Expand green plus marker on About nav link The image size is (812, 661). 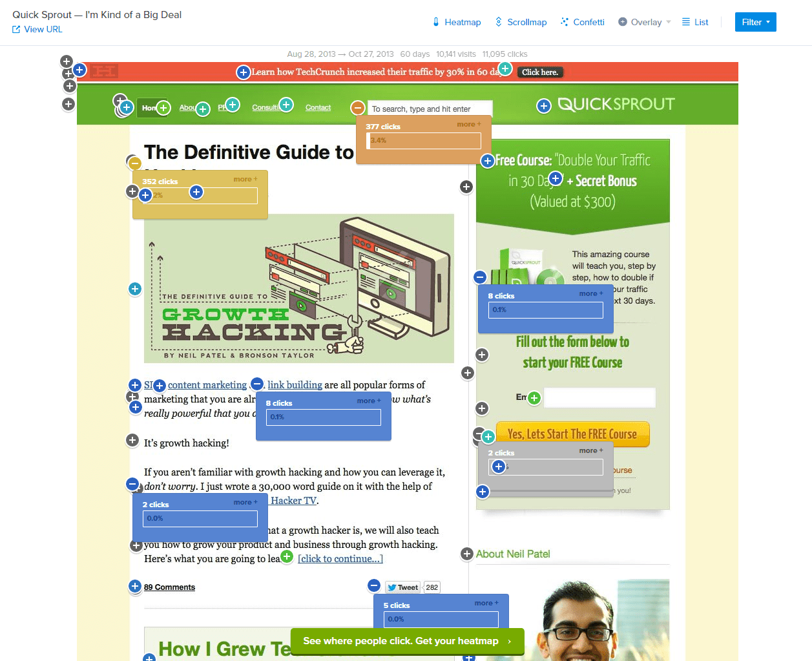(x=203, y=109)
